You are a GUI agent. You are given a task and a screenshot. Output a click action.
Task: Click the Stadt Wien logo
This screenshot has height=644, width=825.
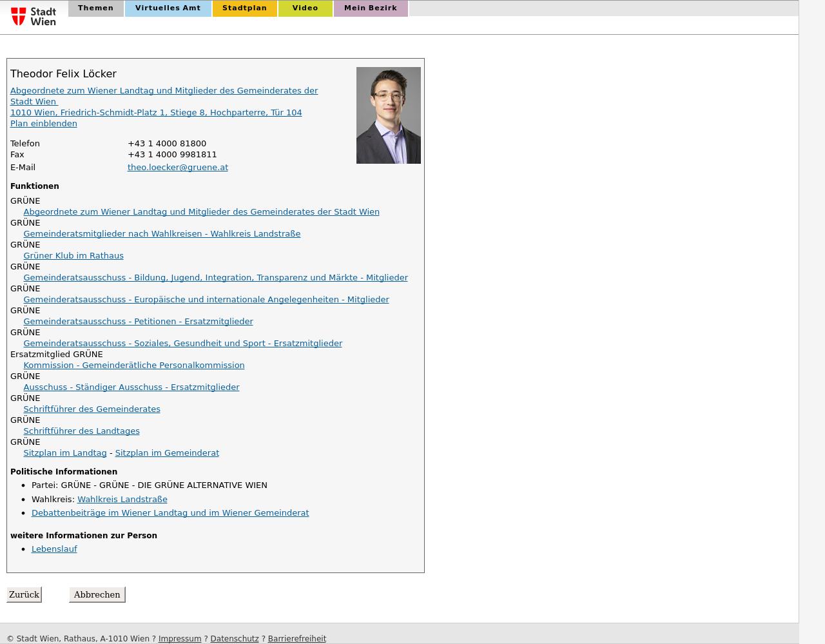[x=34, y=16]
